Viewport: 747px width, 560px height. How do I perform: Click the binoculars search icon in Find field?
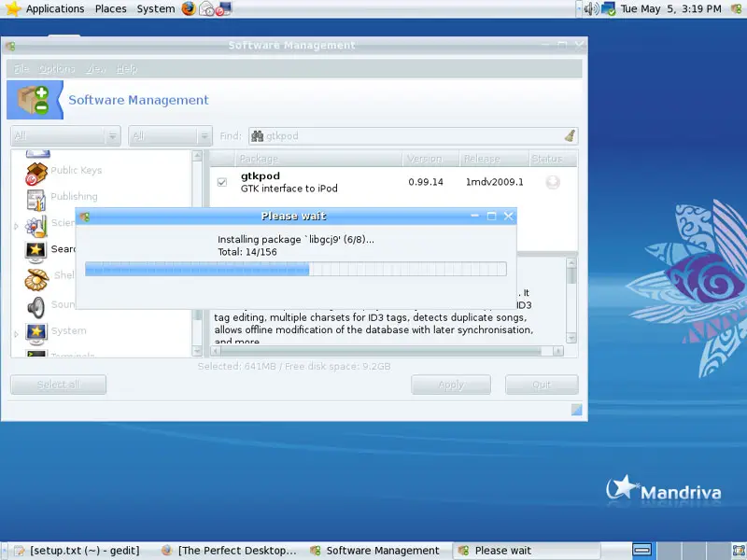pos(258,136)
